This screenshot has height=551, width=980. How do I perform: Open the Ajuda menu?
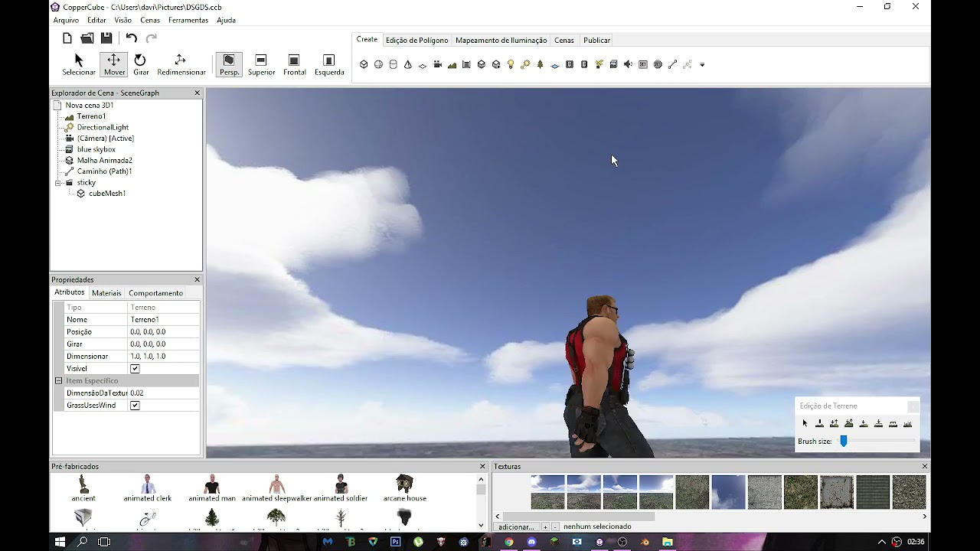click(226, 20)
